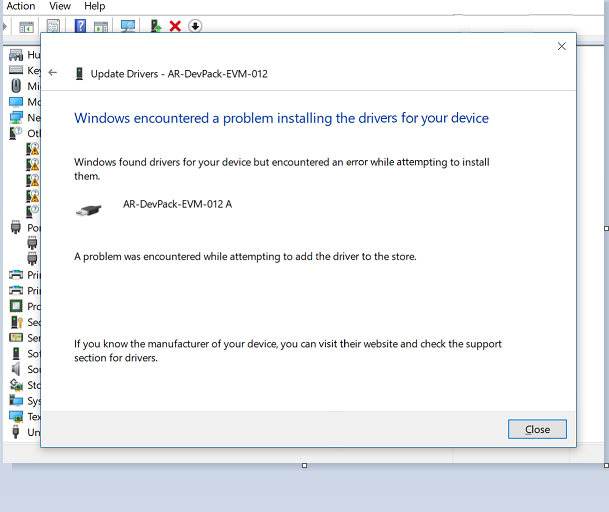Go back with the dialog's left arrow
This screenshot has height=512, width=609.
pyautogui.click(x=53, y=73)
